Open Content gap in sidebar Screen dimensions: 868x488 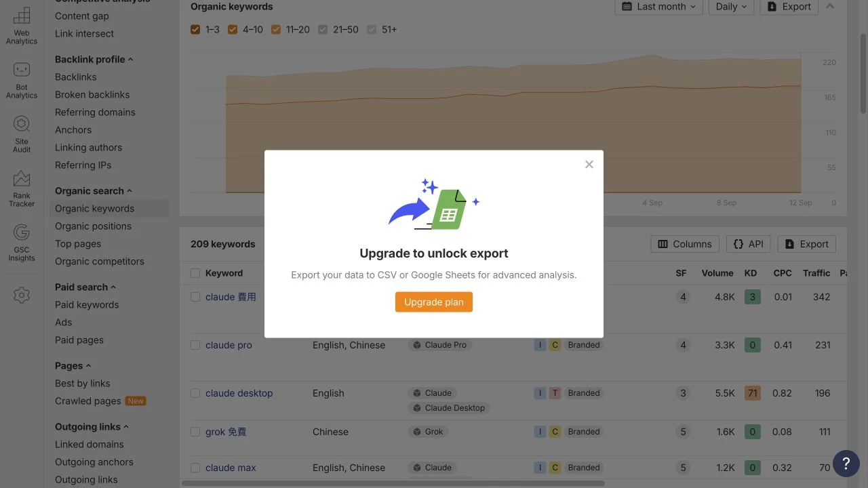pos(82,16)
